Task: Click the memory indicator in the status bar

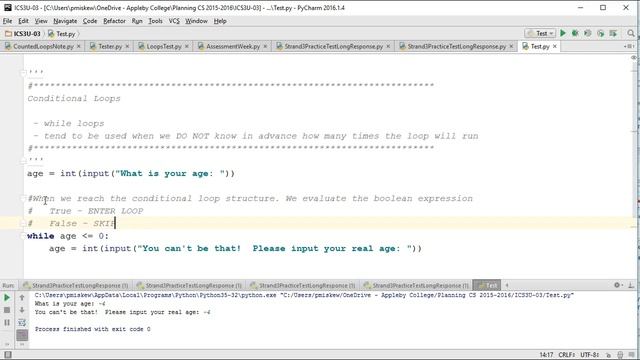Action: click(632, 355)
